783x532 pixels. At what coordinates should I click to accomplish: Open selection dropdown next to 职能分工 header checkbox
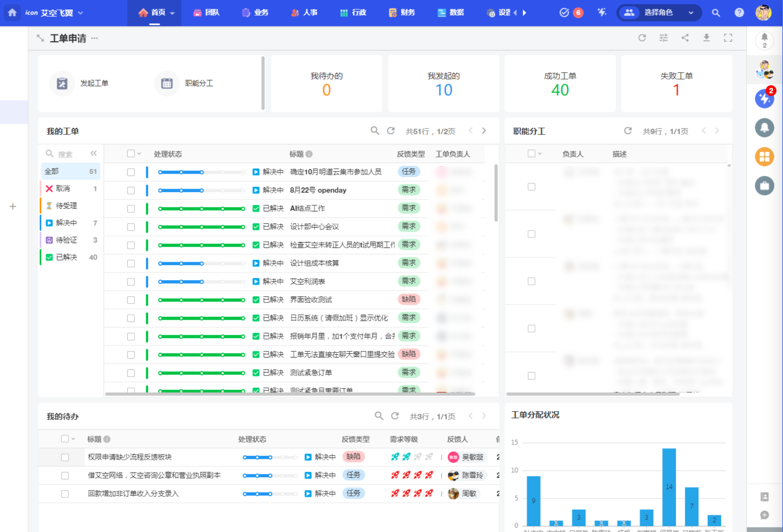tap(540, 154)
